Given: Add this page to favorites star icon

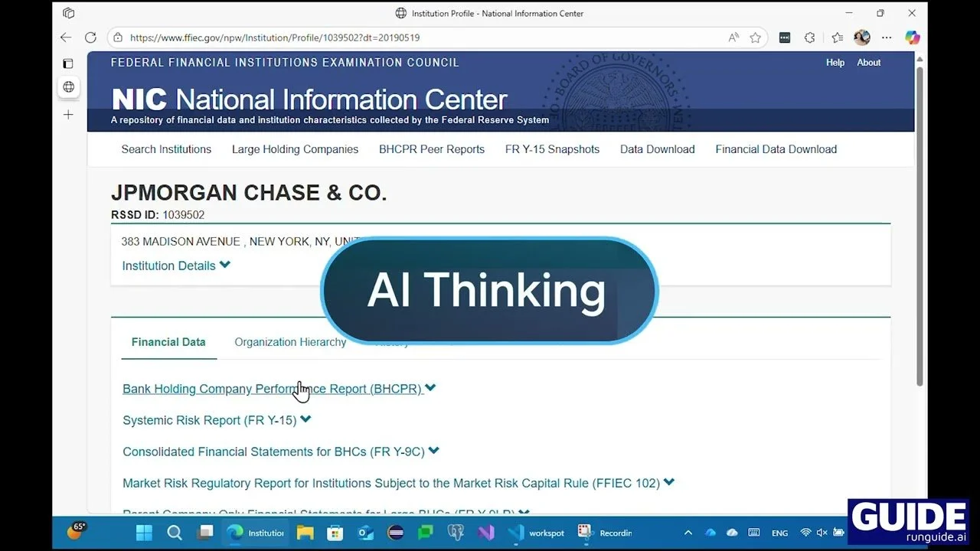Looking at the screenshot, I should click(x=756, y=37).
